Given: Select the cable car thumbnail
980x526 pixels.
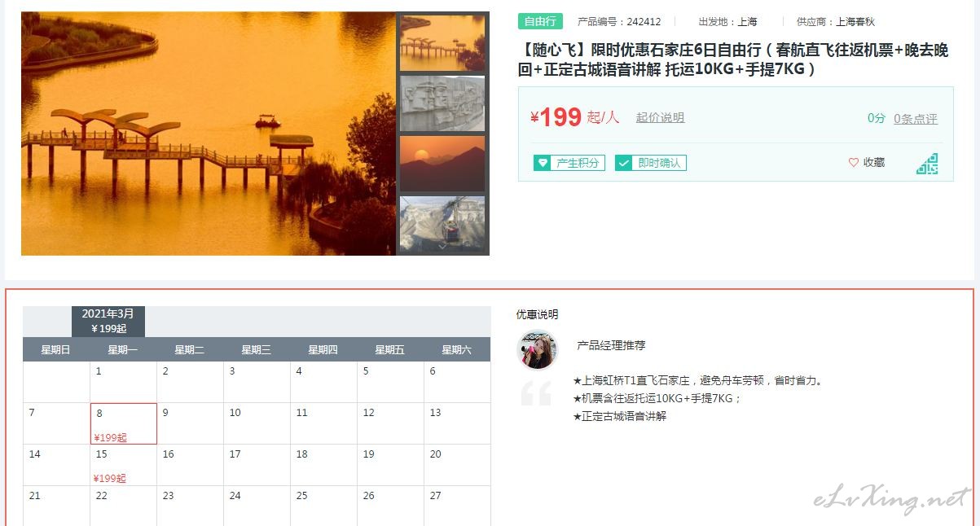Looking at the screenshot, I should click(x=442, y=223).
